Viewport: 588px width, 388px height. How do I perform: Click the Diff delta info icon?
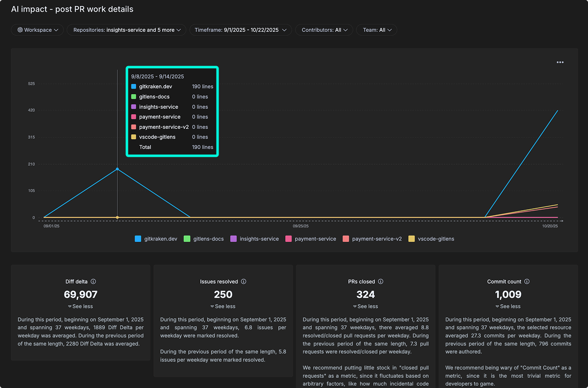click(x=93, y=281)
